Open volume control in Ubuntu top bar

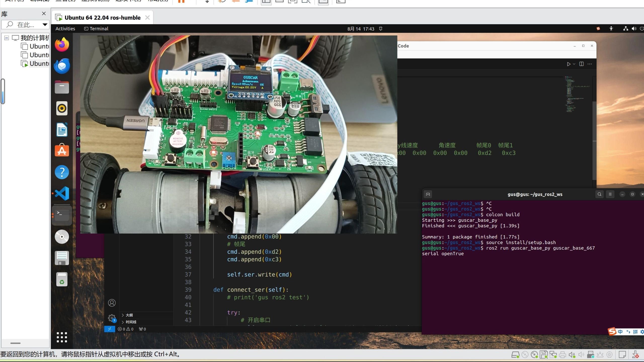pos(634,29)
